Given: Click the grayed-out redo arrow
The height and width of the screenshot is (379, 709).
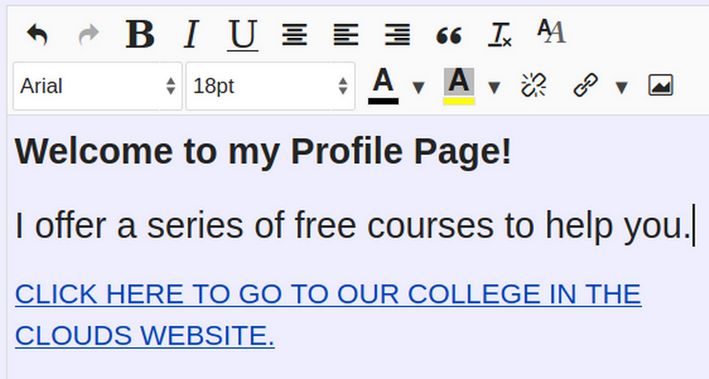Looking at the screenshot, I should [x=88, y=35].
